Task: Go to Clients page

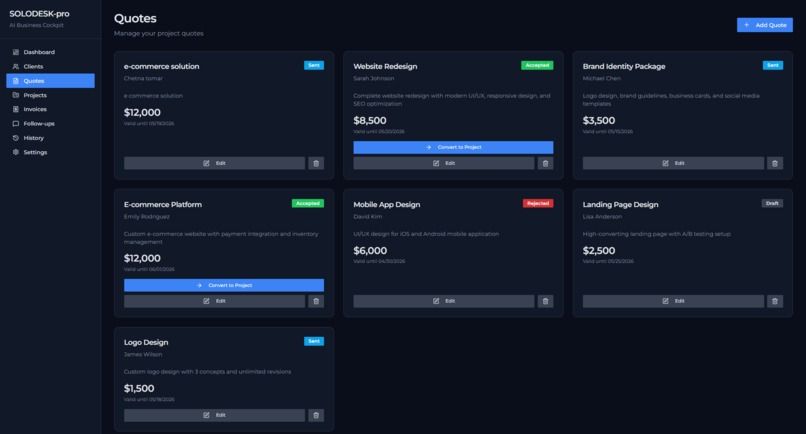Action: click(x=50, y=66)
